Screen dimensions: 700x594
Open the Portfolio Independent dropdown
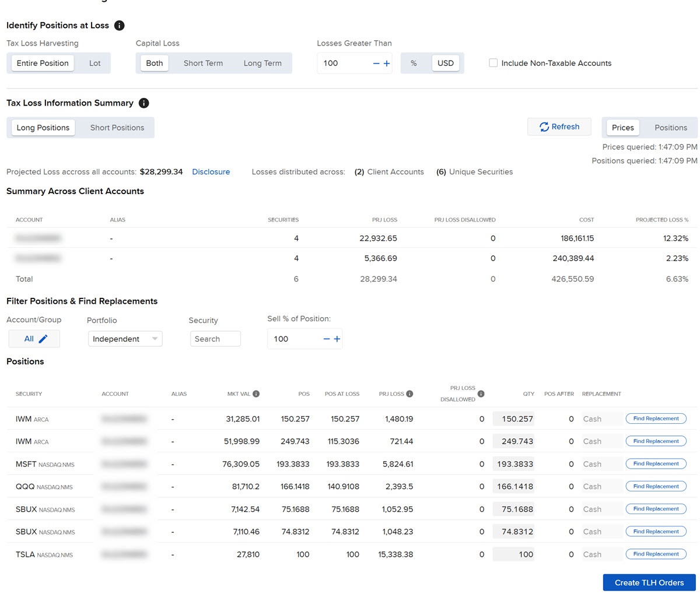point(125,339)
